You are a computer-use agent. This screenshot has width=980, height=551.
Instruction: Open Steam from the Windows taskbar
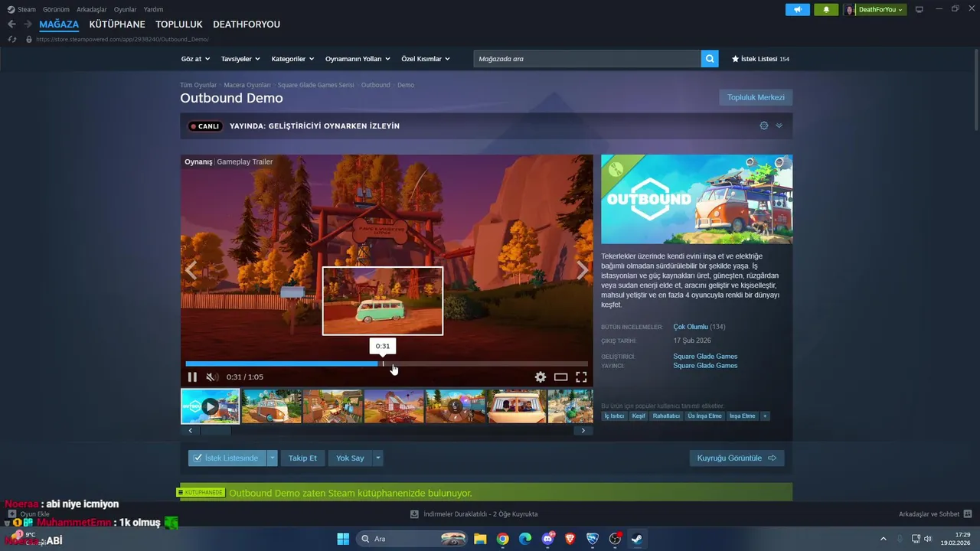coord(636,539)
